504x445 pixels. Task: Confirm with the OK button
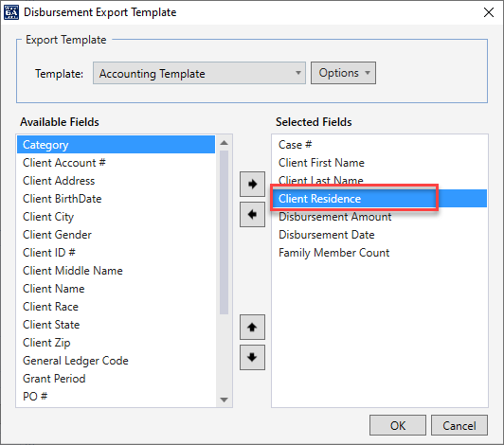398,425
